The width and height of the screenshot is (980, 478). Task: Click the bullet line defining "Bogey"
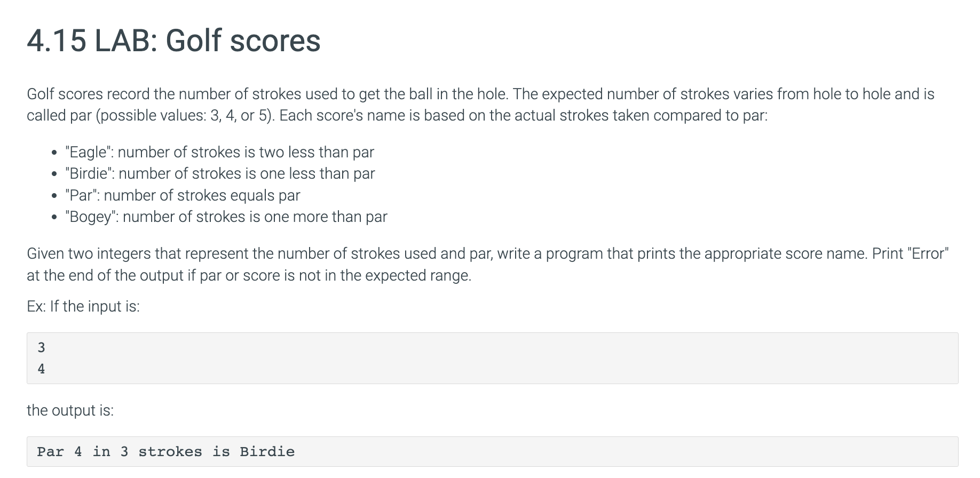click(226, 217)
